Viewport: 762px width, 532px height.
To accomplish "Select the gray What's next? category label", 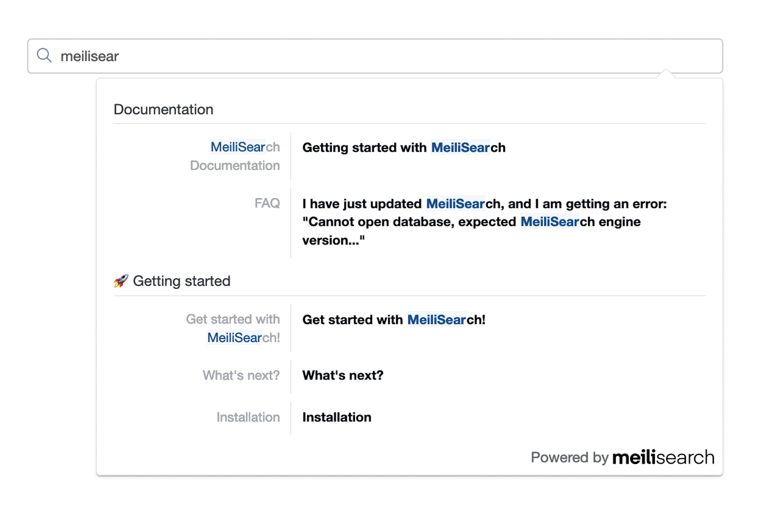I will tap(241, 375).
